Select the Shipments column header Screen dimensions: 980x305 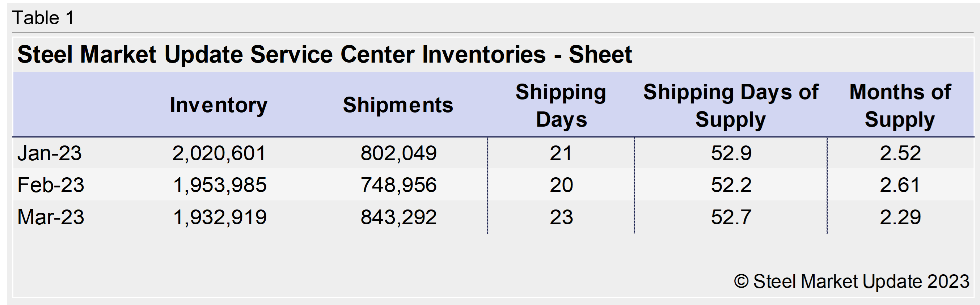click(398, 105)
